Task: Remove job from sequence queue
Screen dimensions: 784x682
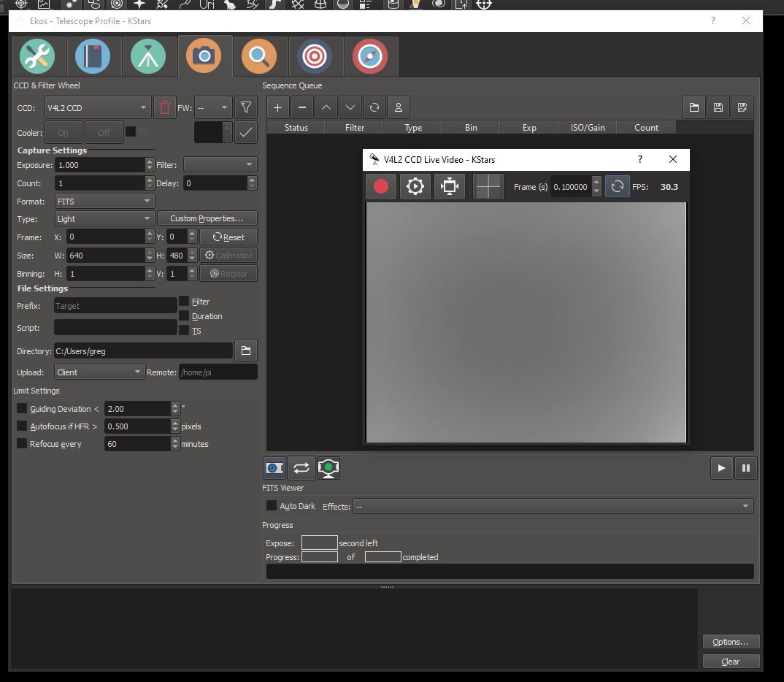Action: click(x=302, y=107)
